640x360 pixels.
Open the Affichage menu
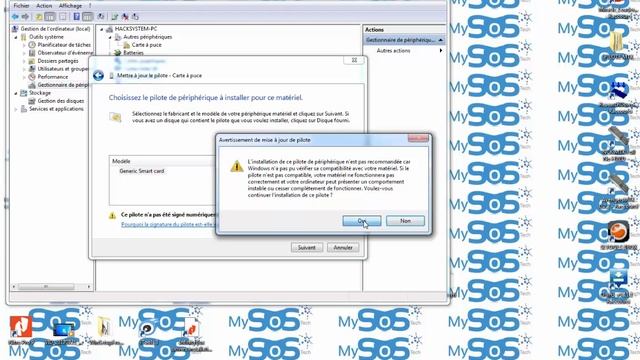(x=70, y=6)
